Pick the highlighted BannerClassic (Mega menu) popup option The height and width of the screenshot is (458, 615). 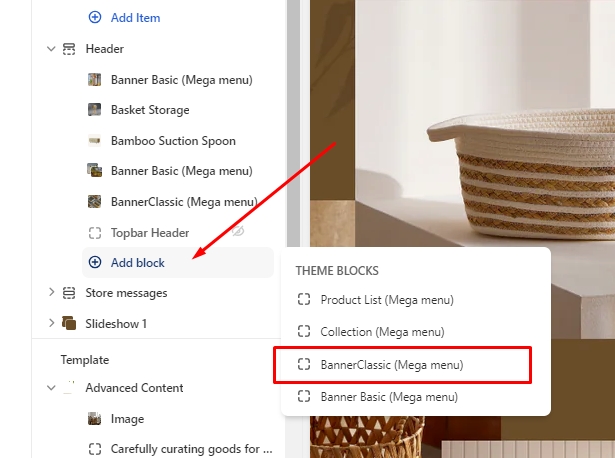click(391, 365)
